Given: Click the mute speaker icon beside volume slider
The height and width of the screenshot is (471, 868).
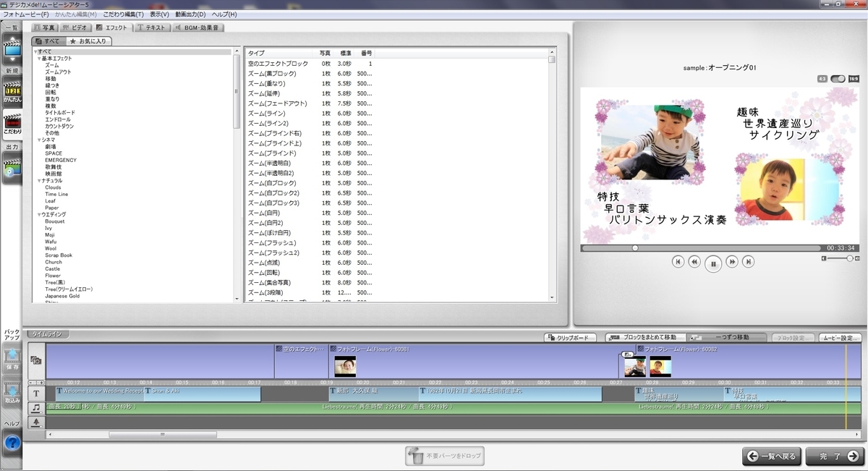Looking at the screenshot, I should tap(824, 258).
